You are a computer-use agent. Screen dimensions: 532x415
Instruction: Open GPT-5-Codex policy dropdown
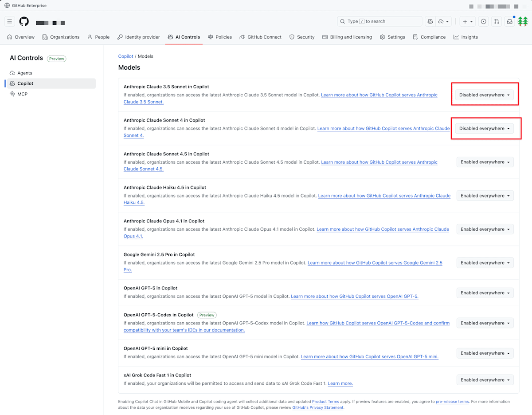tap(485, 323)
